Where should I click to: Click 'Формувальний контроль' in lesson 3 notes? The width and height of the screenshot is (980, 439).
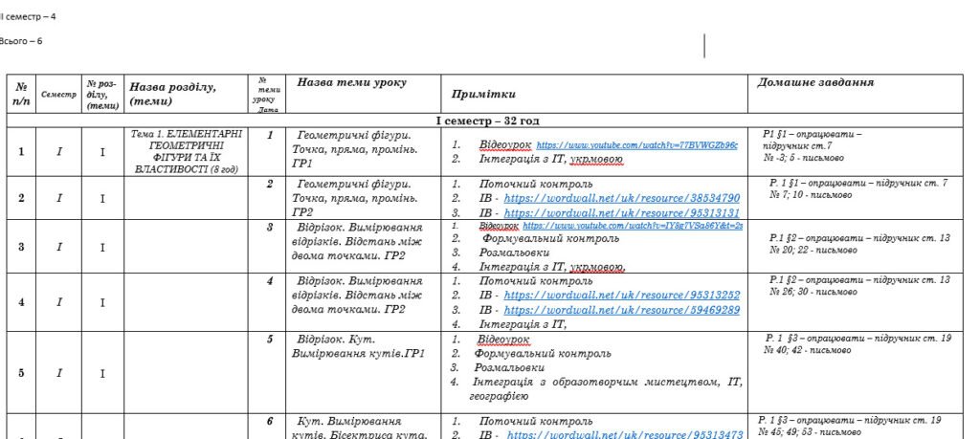550,238
